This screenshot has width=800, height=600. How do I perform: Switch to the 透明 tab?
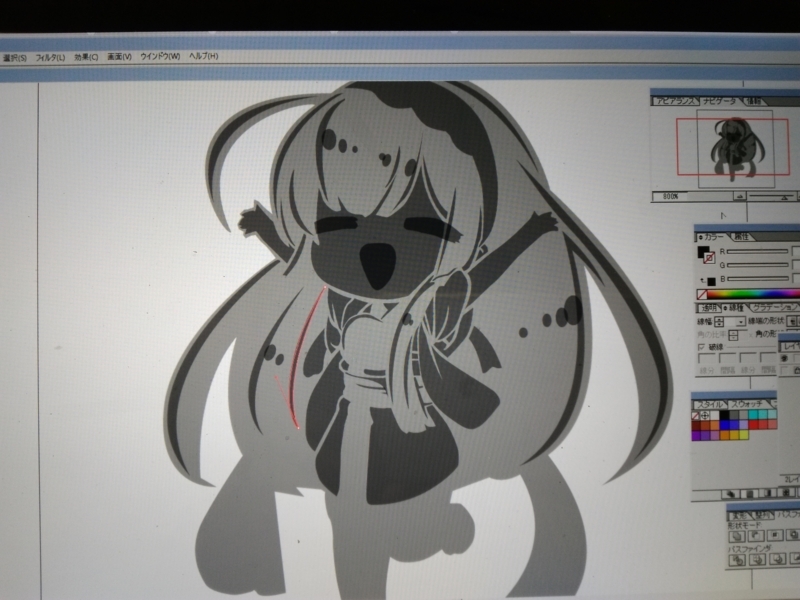pos(709,308)
